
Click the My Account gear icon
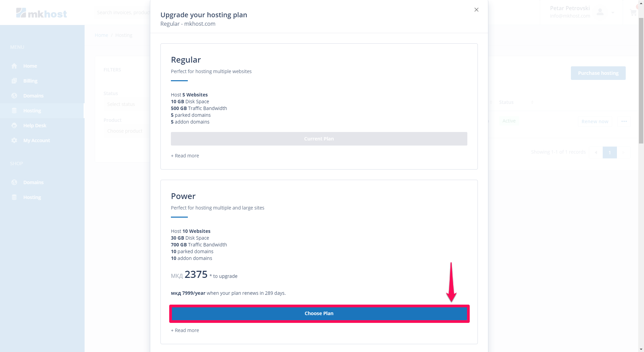tap(14, 140)
